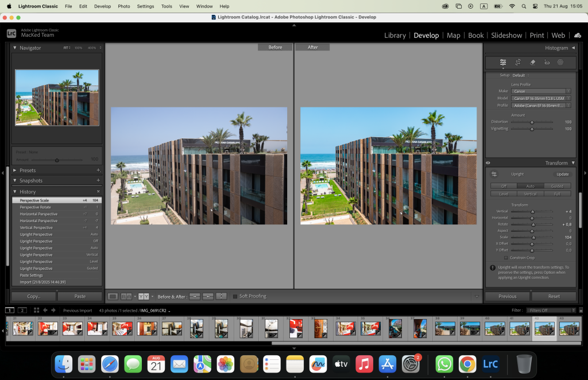Click the Navigator preview image
This screenshot has width=588, height=380.
click(57, 98)
